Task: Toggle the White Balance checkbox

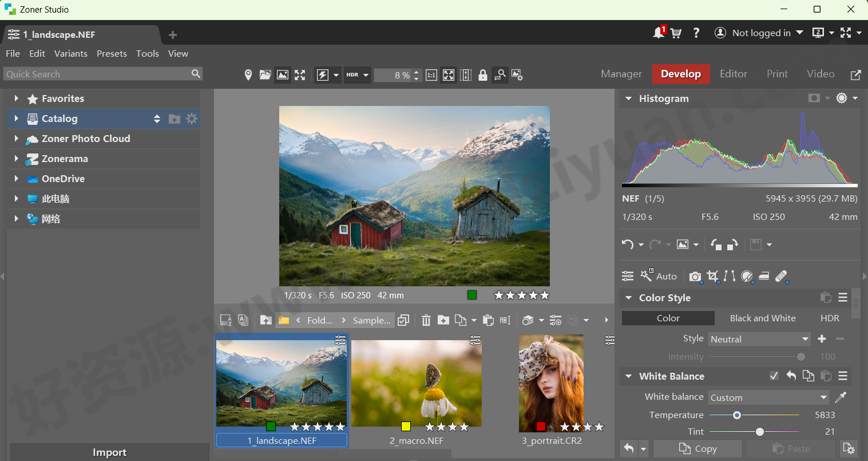Action: coord(774,376)
